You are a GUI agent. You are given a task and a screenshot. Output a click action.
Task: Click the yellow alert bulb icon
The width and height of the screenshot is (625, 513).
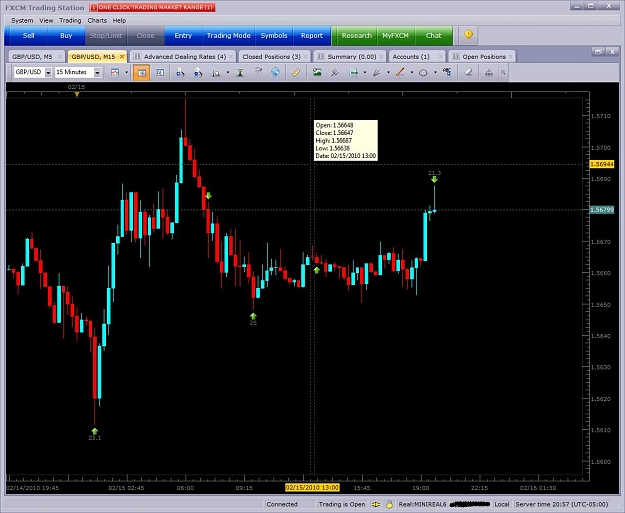469,35
